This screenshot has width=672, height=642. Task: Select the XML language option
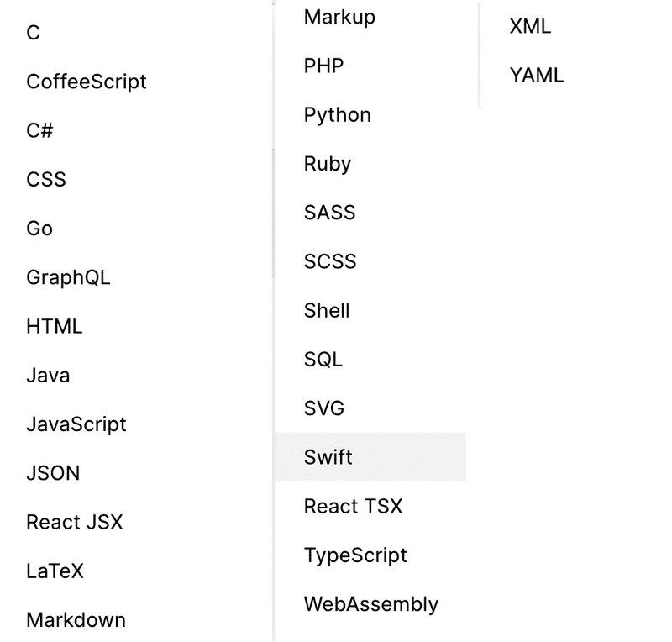coord(530,26)
